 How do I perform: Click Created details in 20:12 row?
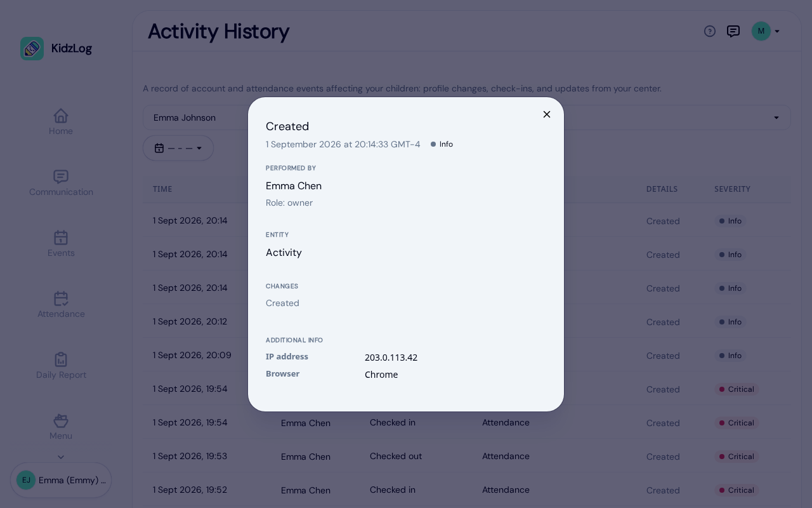click(x=663, y=322)
